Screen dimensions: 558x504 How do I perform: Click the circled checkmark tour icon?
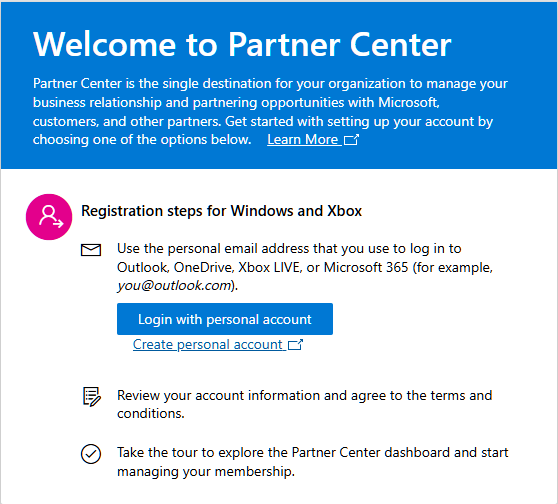click(91, 454)
